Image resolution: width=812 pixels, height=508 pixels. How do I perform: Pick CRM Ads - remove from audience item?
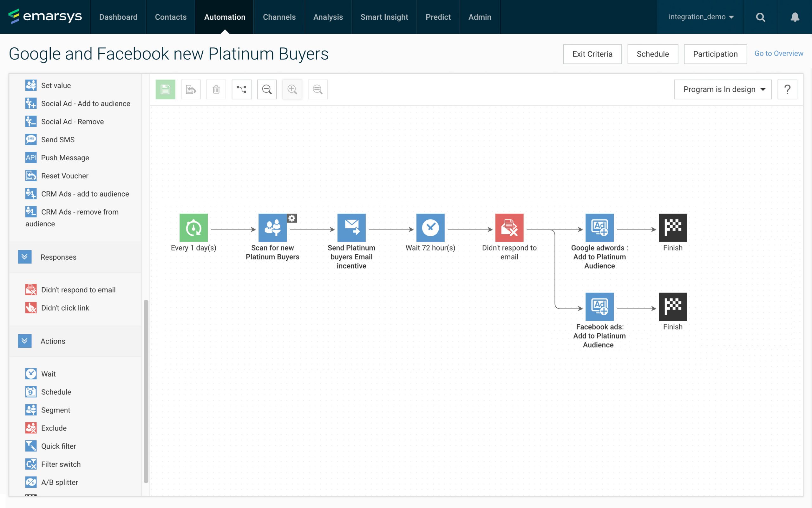coord(72,217)
